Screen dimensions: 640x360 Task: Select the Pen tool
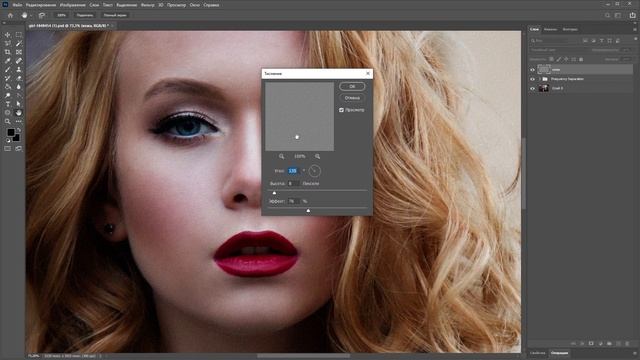[19, 95]
